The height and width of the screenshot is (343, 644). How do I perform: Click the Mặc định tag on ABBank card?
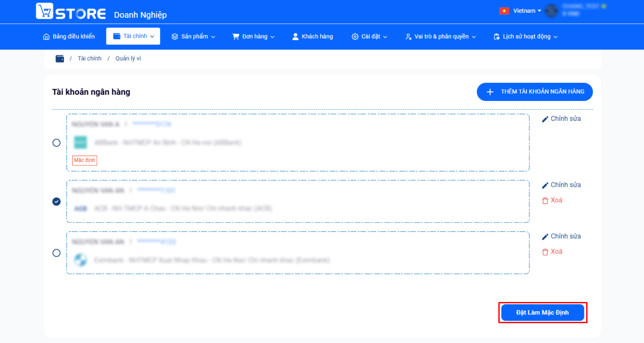(85, 160)
